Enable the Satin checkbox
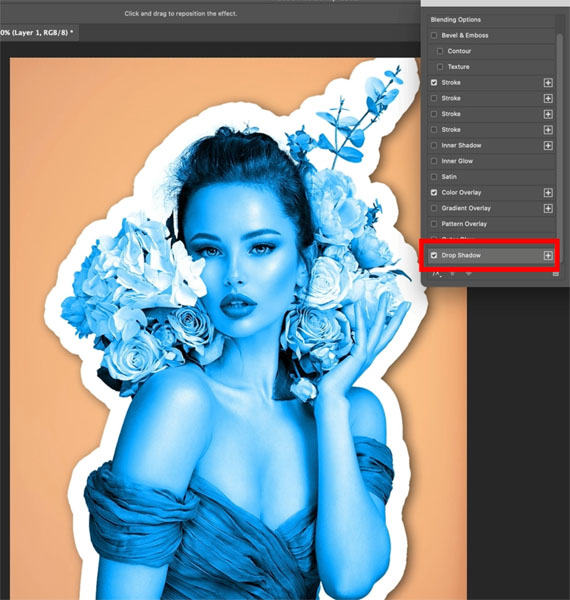Screen dimensions: 570x600 click(434, 177)
